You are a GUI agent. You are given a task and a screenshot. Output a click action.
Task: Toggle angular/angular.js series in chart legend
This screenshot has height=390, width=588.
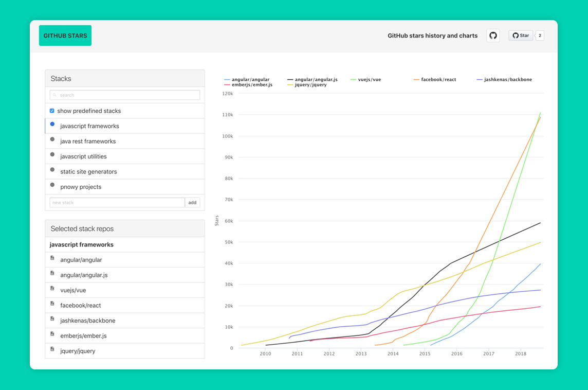click(313, 80)
